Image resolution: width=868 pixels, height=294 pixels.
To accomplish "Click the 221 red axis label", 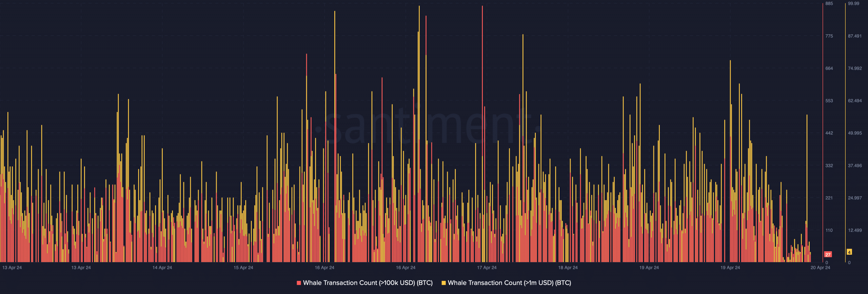I will (829, 198).
